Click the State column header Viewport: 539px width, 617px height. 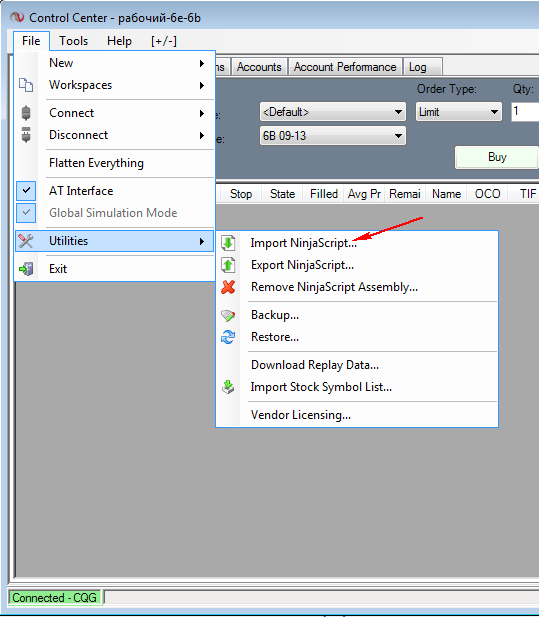282,194
